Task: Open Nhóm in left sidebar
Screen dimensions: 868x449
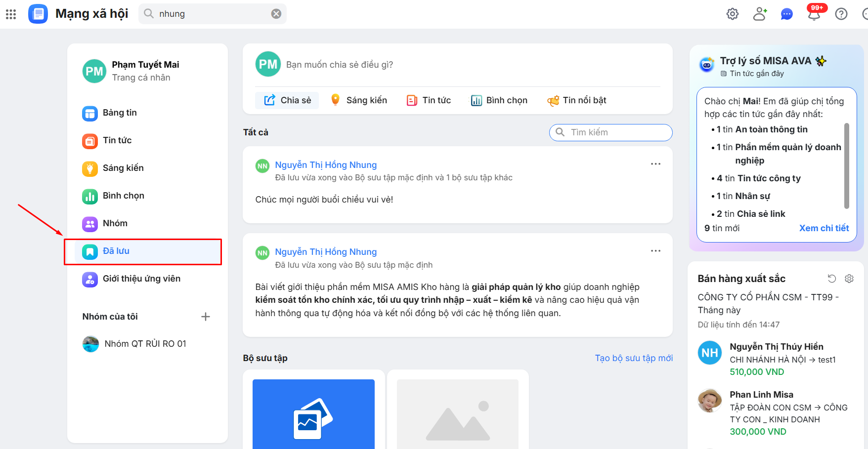Action: point(147,223)
